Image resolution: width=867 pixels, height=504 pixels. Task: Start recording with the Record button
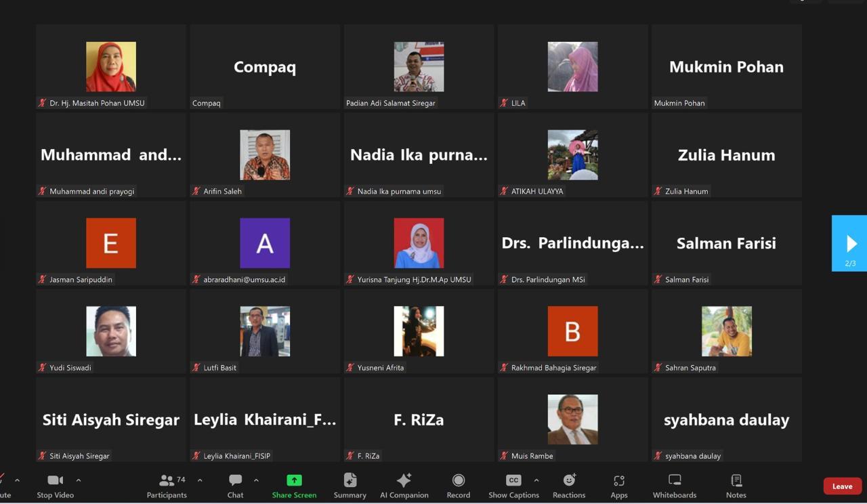point(458,485)
